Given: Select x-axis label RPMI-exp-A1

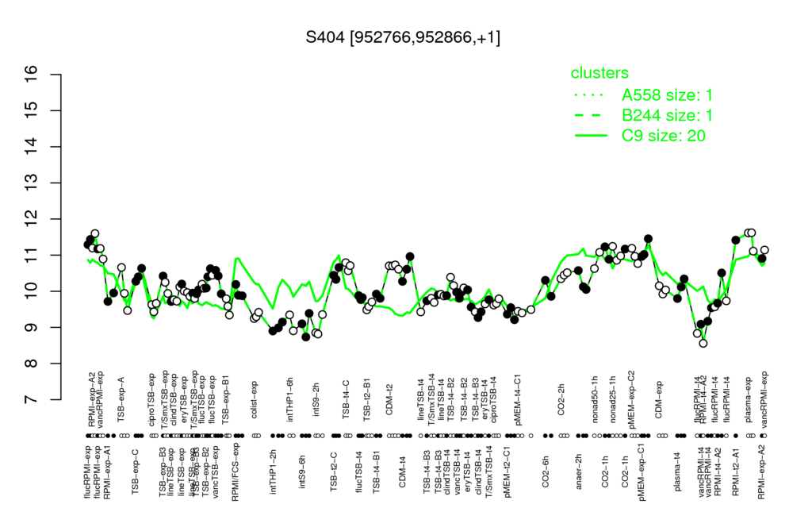Looking at the screenshot, I should [x=107, y=471].
